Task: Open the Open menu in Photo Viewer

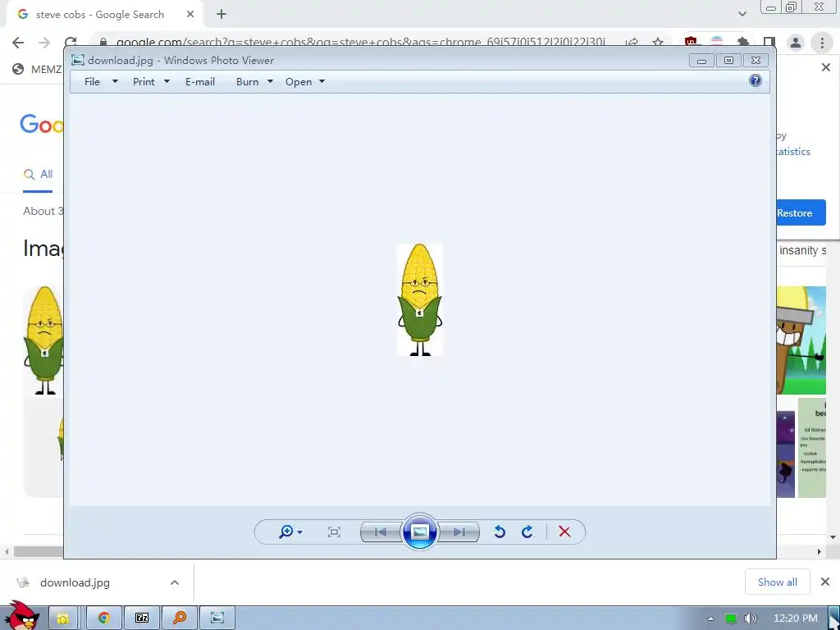Action: tap(299, 81)
